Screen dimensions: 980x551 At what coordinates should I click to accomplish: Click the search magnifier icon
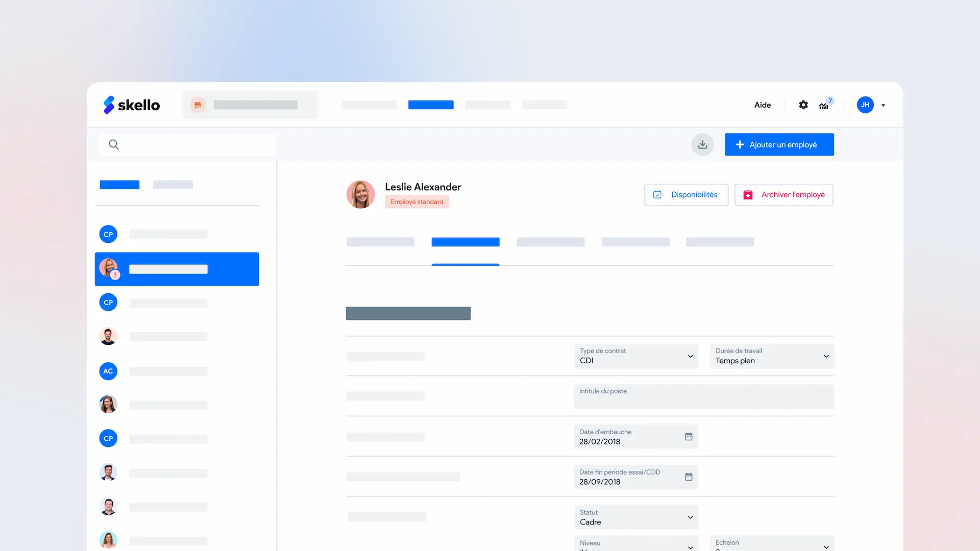[114, 144]
